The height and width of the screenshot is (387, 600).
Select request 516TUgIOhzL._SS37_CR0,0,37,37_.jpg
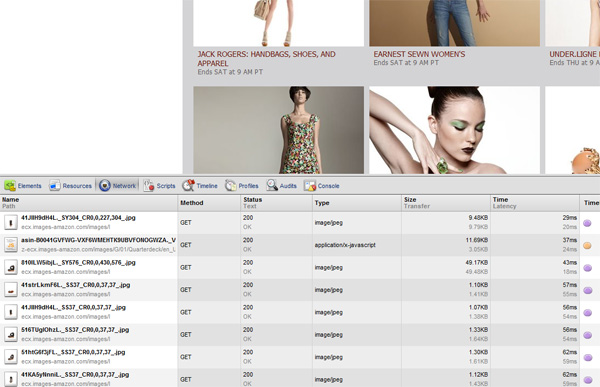[x=75, y=330]
